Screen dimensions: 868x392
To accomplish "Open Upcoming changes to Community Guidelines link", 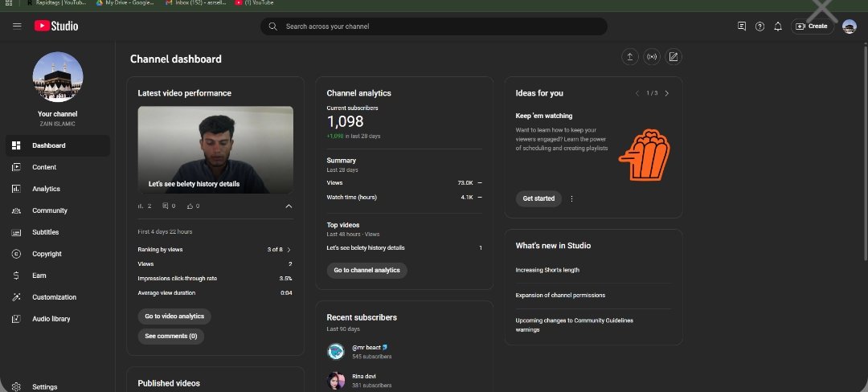I will tap(574, 325).
